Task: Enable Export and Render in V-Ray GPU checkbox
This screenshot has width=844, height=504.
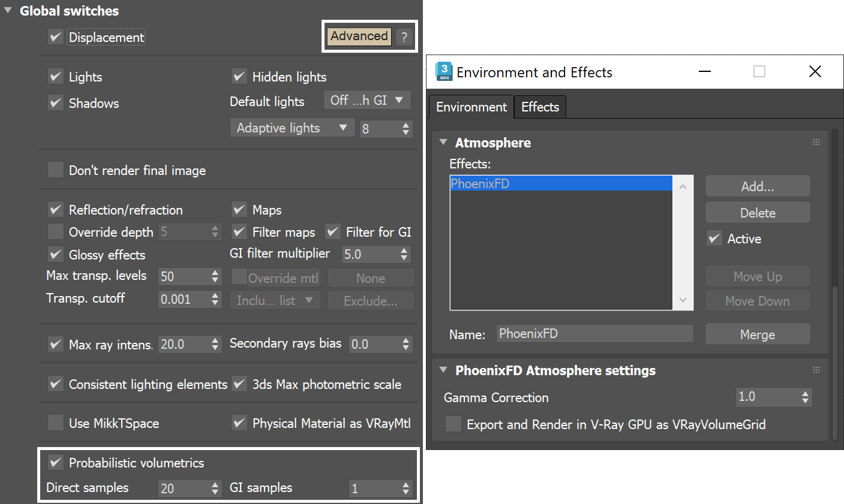Action: (453, 424)
